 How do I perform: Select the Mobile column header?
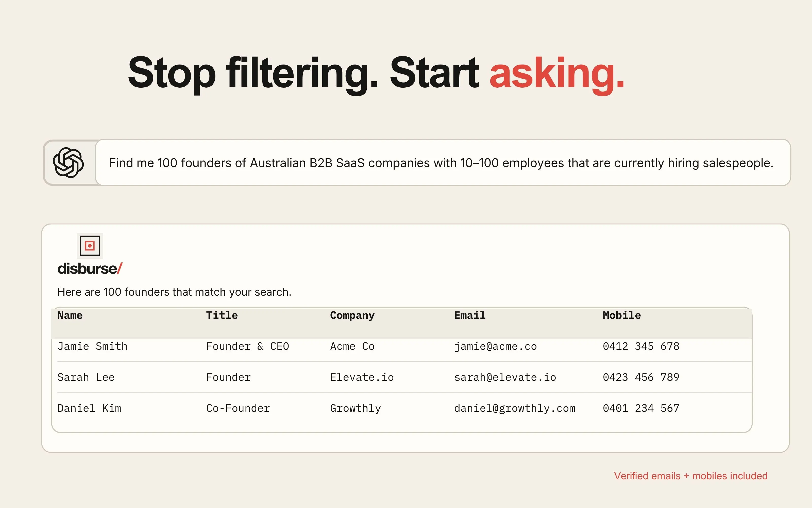point(622,315)
